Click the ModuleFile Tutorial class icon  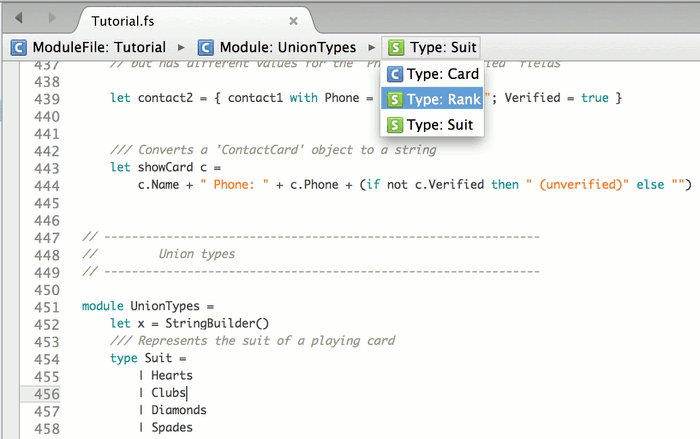click(x=18, y=47)
